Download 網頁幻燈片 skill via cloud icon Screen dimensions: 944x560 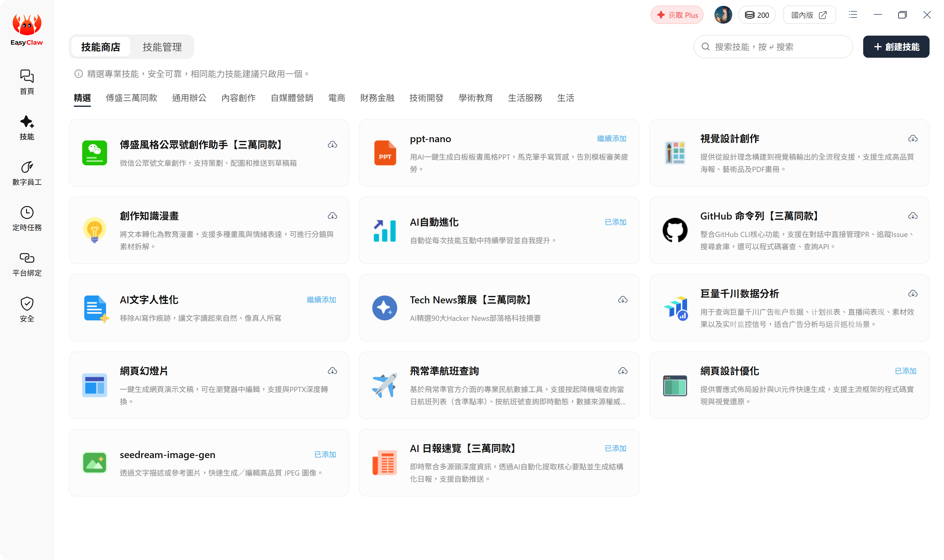pyautogui.click(x=332, y=371)
